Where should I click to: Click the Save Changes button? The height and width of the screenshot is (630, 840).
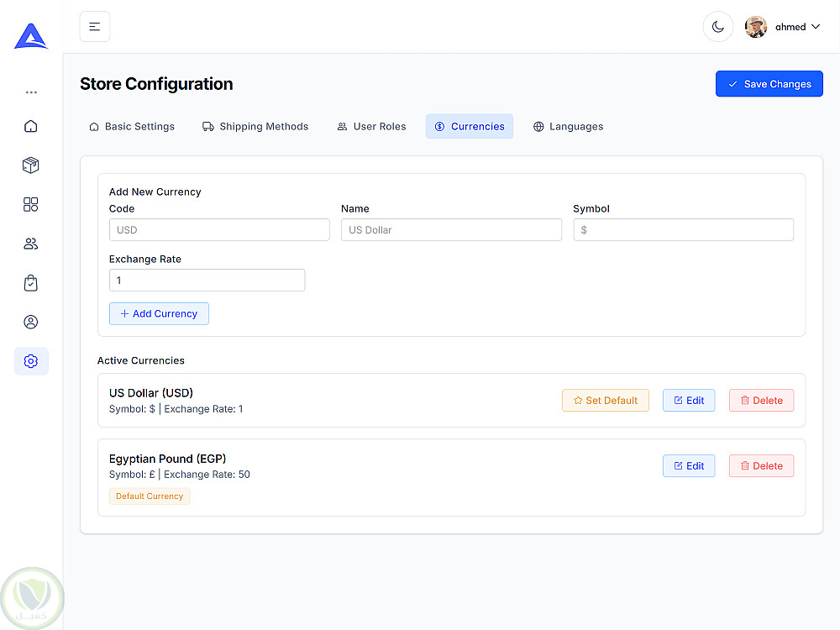[x=769, y=84]
